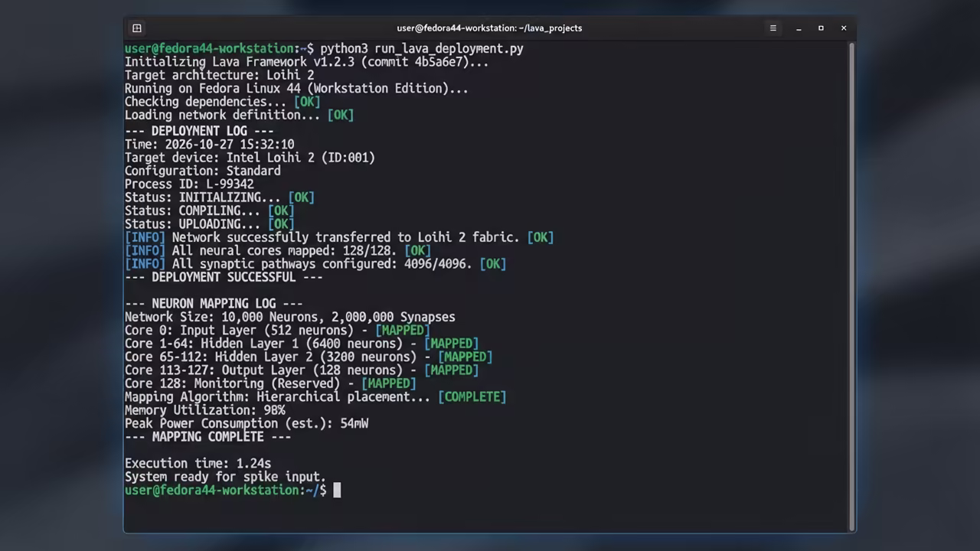Open a new terminal tab via titlebar icon
980x551 pixels.
(x=137, y=28)
